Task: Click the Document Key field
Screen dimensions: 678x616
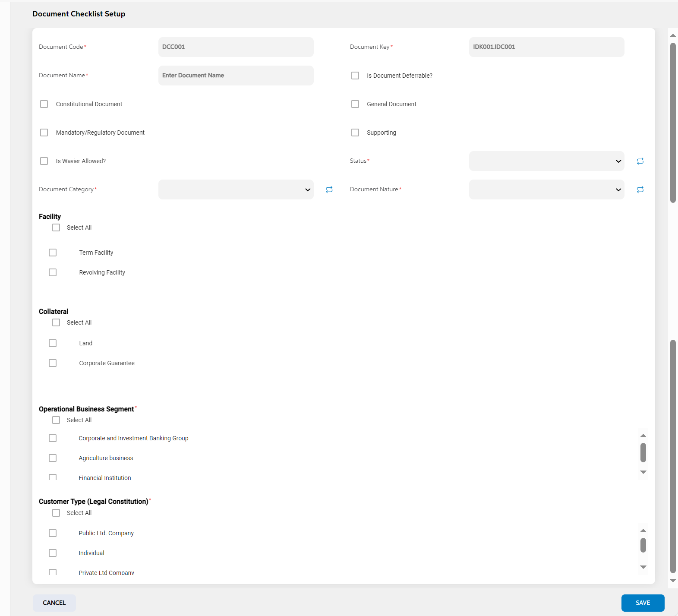Action: coord(546,47)
